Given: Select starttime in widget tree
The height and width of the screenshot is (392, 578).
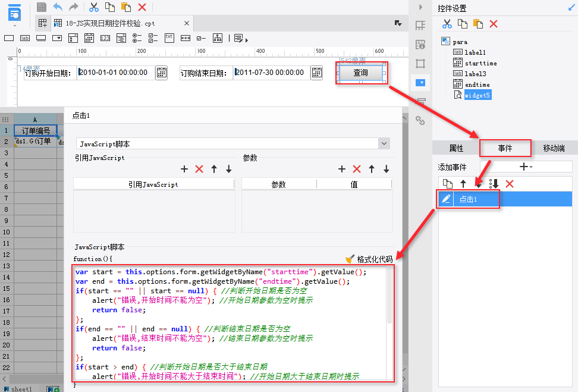Looking at the screenshot, I should tap(480, 63).
